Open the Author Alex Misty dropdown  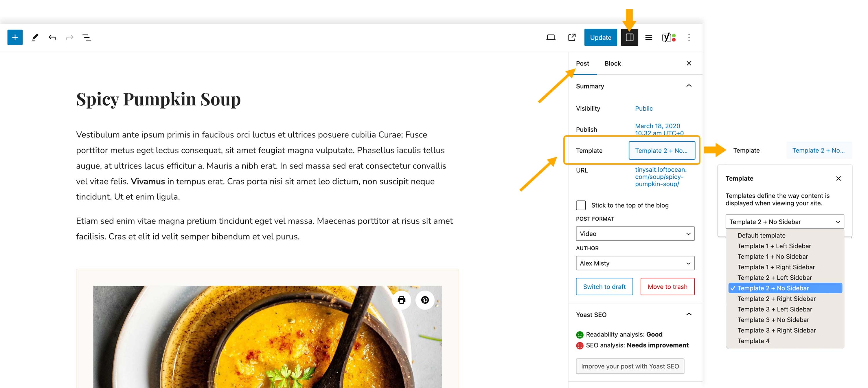(635, 263)
